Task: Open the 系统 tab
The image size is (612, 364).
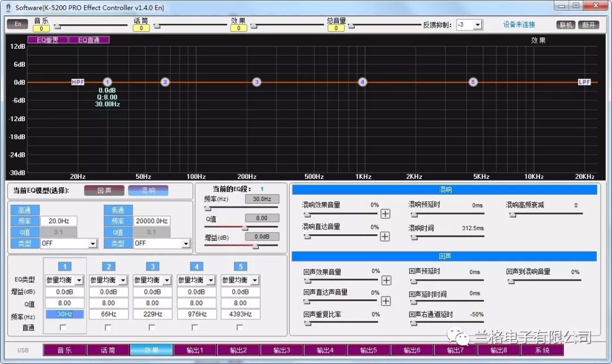Action: click(542, 350)
